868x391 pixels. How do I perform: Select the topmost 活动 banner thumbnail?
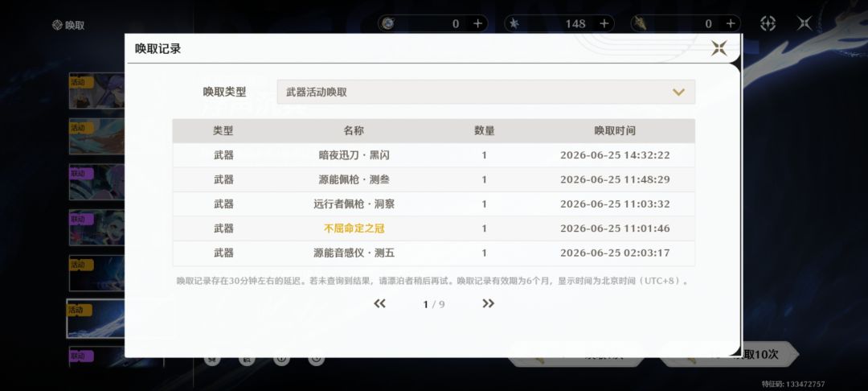96,91
